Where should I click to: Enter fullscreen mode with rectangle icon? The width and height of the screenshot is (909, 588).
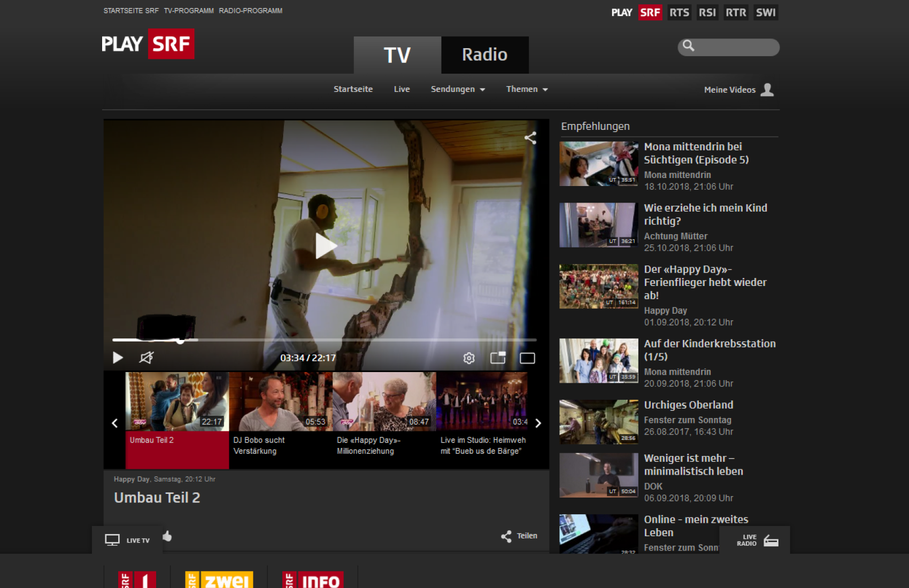point(527,358)
